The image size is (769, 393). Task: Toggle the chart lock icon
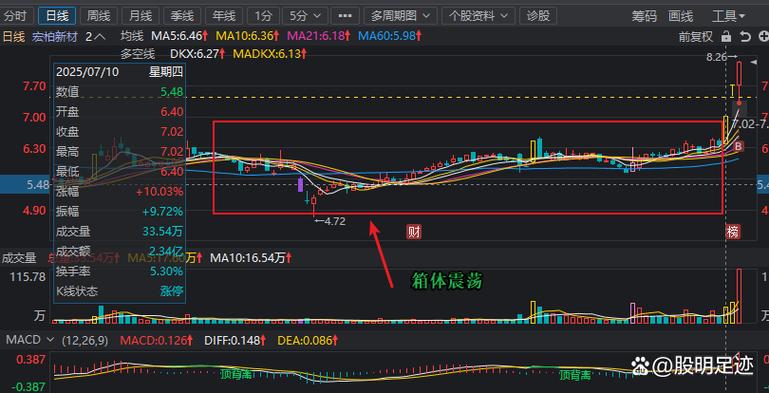click(x=726, y=36)
